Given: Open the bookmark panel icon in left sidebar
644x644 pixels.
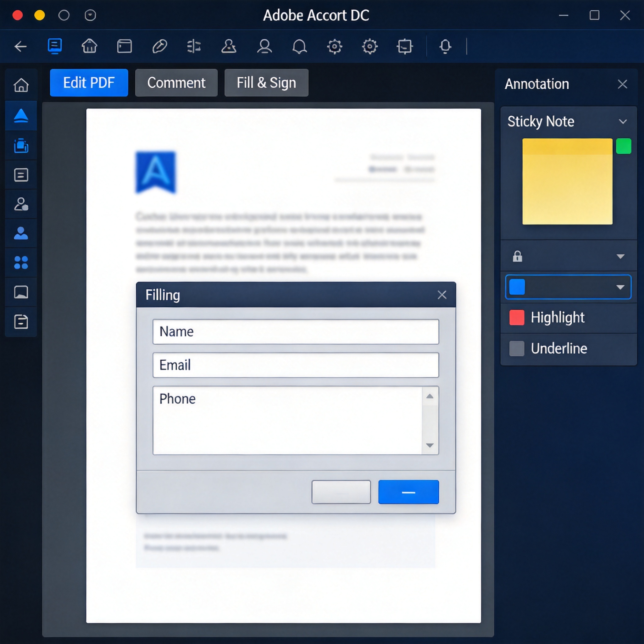Looking at the screenshot, I should pos(21,292).
